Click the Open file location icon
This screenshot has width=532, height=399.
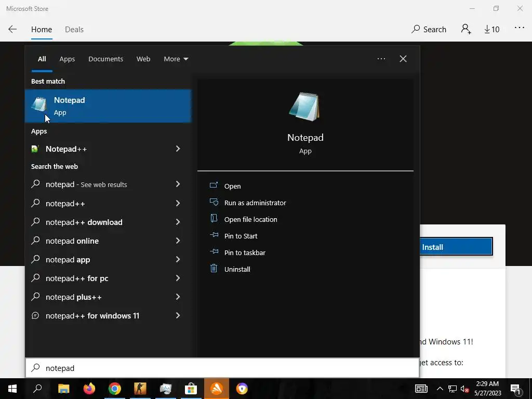(214, 218)
